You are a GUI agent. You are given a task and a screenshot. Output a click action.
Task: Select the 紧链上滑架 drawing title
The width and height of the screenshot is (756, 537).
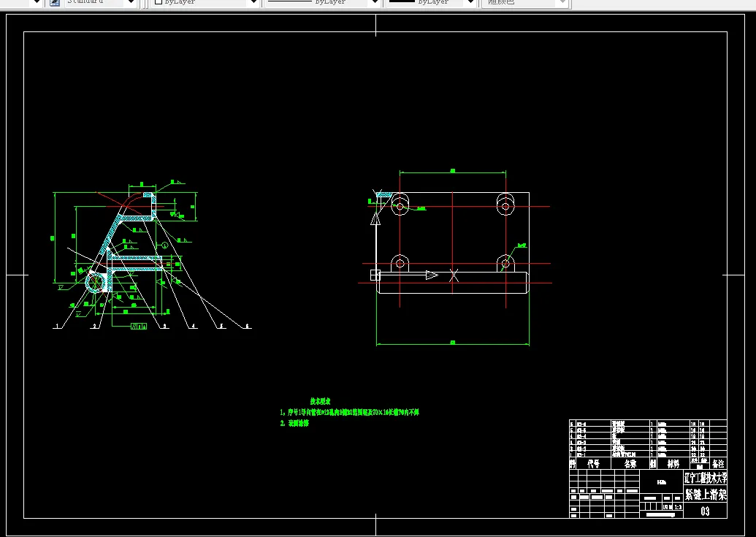click(706, 494)
